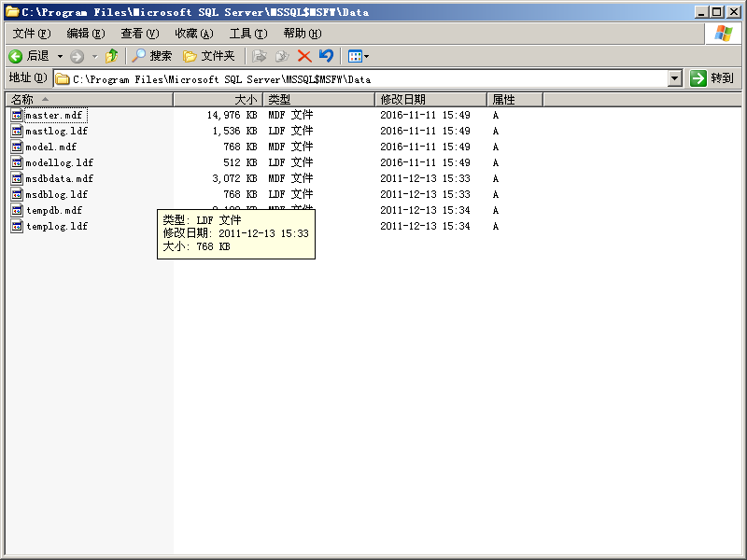
Task: Click the msdblog.ldf file name
Action: click(x=57, y=194)
